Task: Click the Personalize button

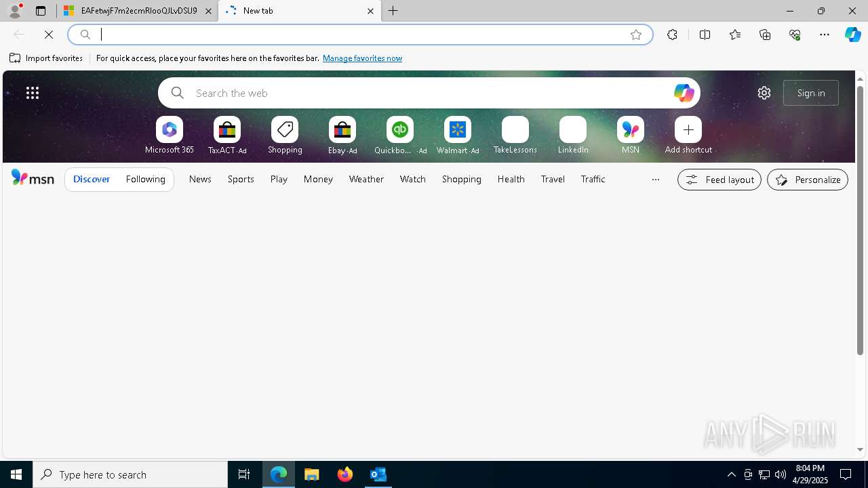Action: coord(808,180)
